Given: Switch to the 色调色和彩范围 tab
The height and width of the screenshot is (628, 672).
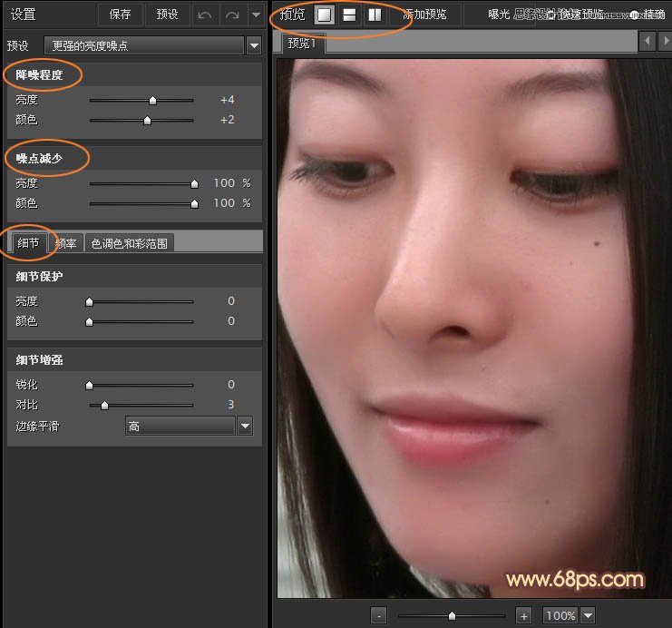Looking at the screenshot, I should click(x=130, y=243).
